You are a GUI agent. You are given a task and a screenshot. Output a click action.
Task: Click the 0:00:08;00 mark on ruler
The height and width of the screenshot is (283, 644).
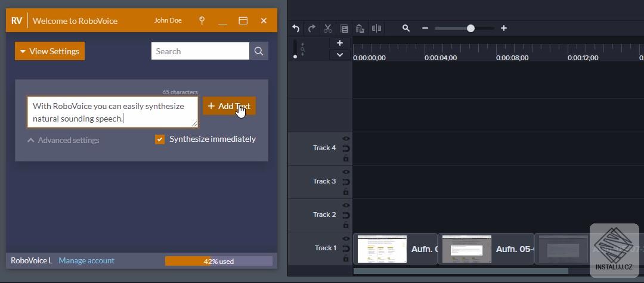click(512, 58)
